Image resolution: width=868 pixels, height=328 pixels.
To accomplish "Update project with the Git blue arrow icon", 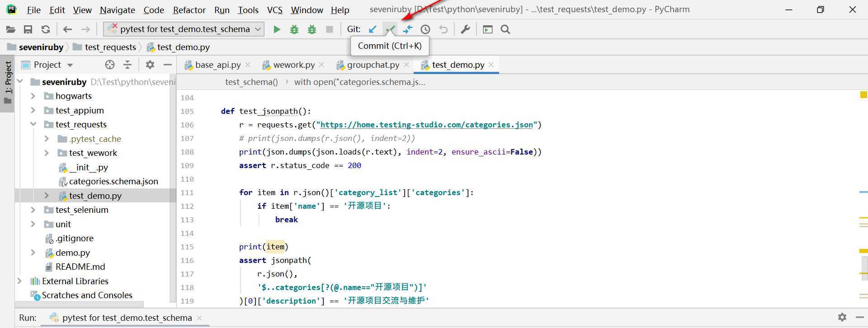I will (373, 29).
